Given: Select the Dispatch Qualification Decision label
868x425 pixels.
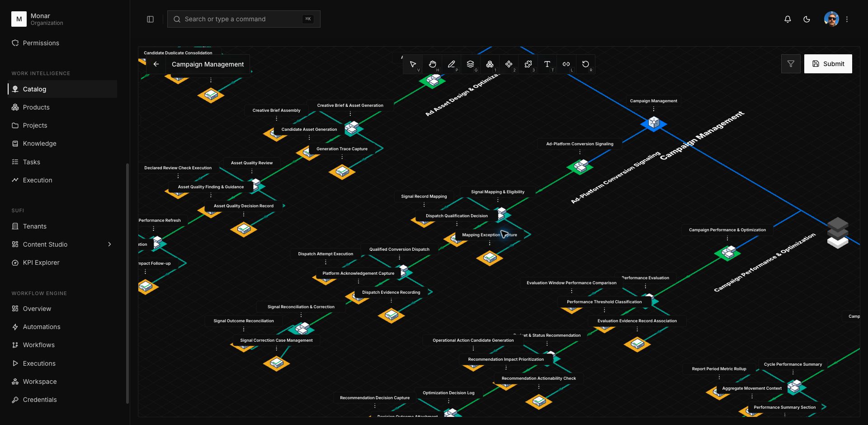Looking at the screenshot, I should click(x=457, y=216).
